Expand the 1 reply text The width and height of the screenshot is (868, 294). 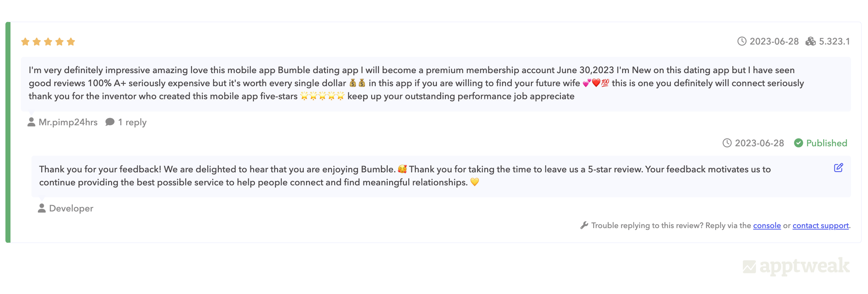132,122
